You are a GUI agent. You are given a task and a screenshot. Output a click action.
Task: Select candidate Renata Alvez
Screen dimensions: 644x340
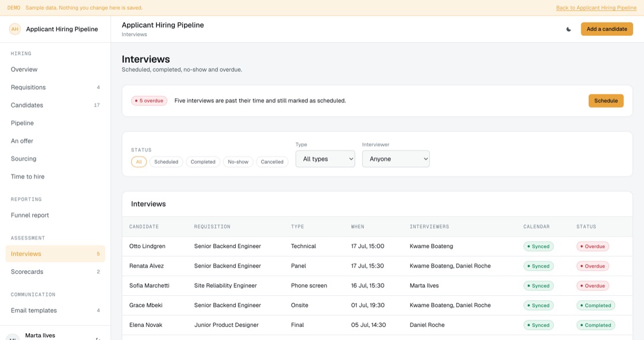(146, 266)
